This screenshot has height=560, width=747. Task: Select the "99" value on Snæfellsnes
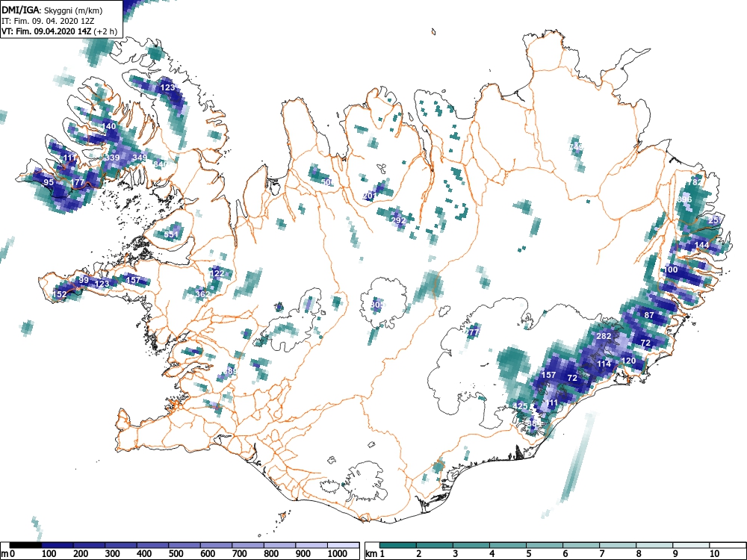(x=84, y=280)
